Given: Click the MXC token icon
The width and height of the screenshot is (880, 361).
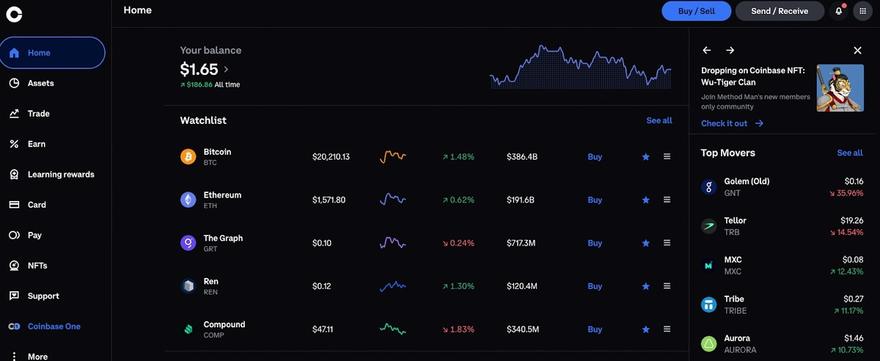Looking at the screenshot, I should [x=709, y=266].
